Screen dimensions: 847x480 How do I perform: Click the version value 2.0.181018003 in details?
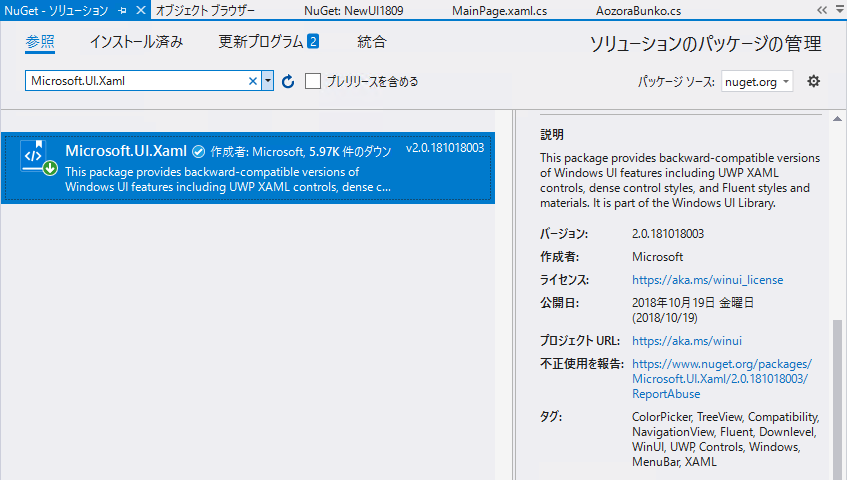coord(668,234)
